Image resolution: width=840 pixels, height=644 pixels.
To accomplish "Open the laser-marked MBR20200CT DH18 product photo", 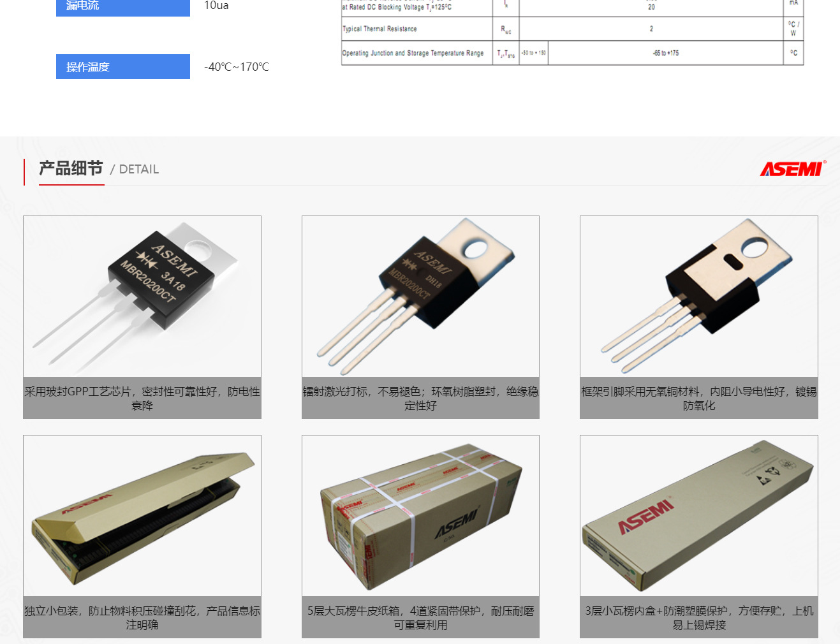I will pyautogui.click(x=420, y=296).
